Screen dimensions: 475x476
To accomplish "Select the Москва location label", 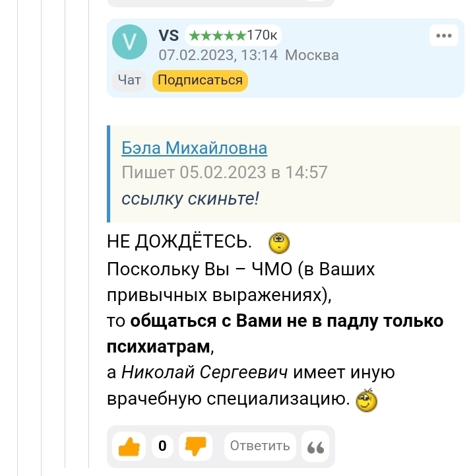I will [312, 55].
